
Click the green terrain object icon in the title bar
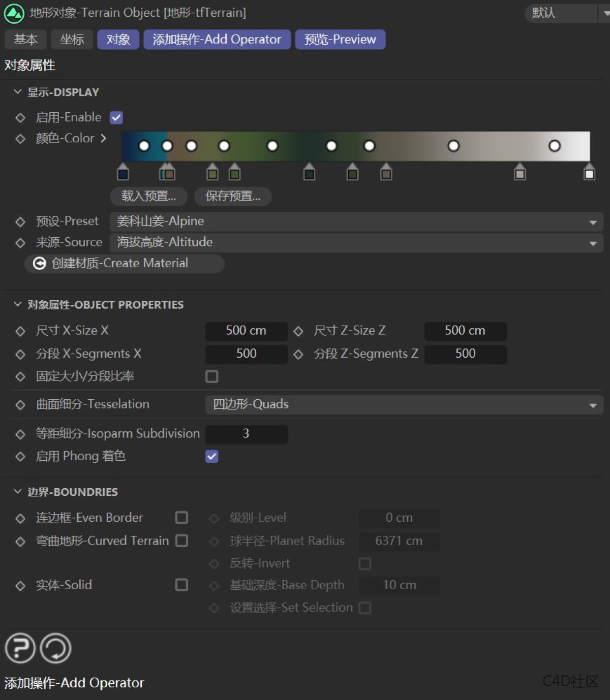pyautogui.click(x=14, y=13)
